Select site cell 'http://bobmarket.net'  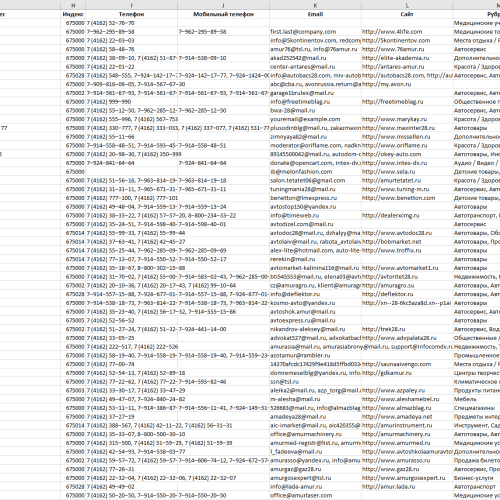pos(407,242)
